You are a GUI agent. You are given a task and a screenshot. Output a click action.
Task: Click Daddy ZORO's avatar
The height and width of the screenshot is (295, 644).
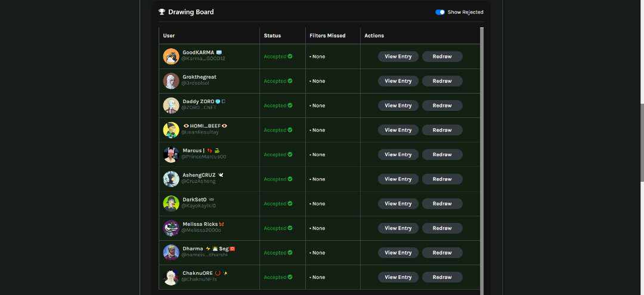tap(171, 105)
